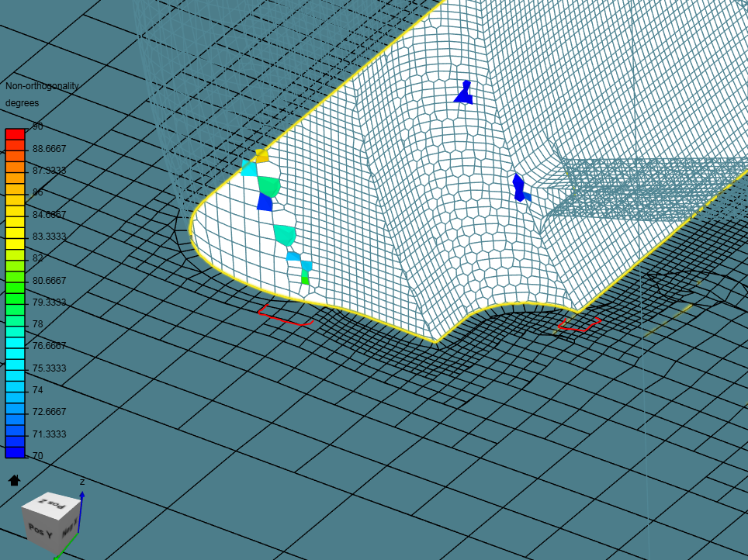
Task: Click the legend value '88.6667'
Action: (x=49, y=149)
